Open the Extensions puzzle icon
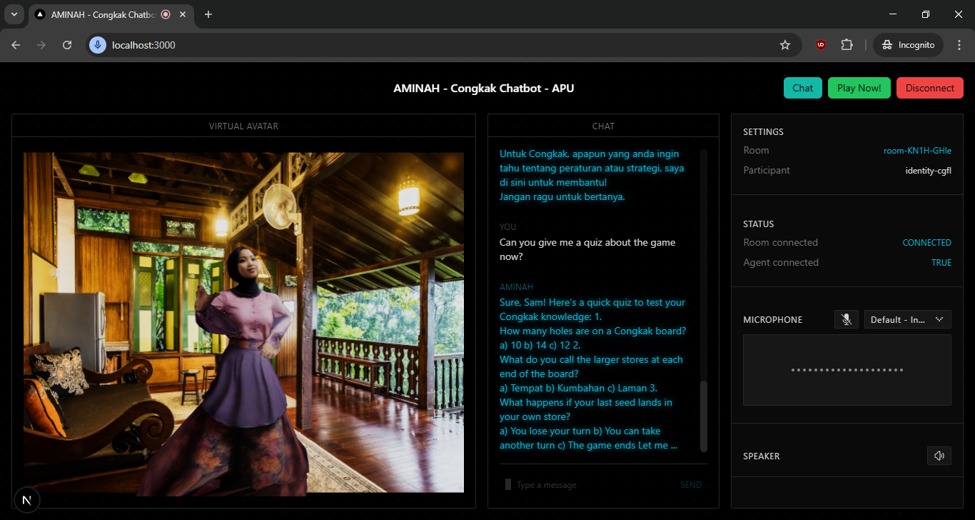This screenshot has height=520, width=975. [847, 45]
